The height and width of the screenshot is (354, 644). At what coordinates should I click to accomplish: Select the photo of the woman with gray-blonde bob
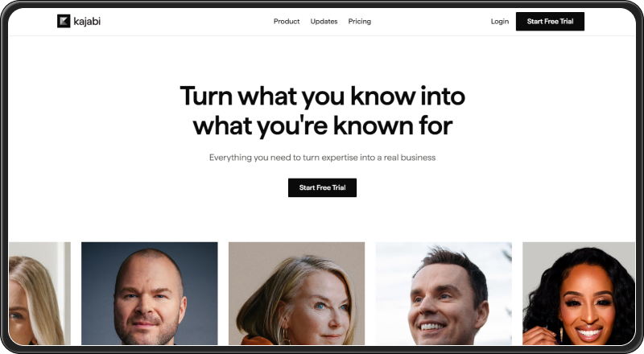pyautogui.click(x=296, y=293)
